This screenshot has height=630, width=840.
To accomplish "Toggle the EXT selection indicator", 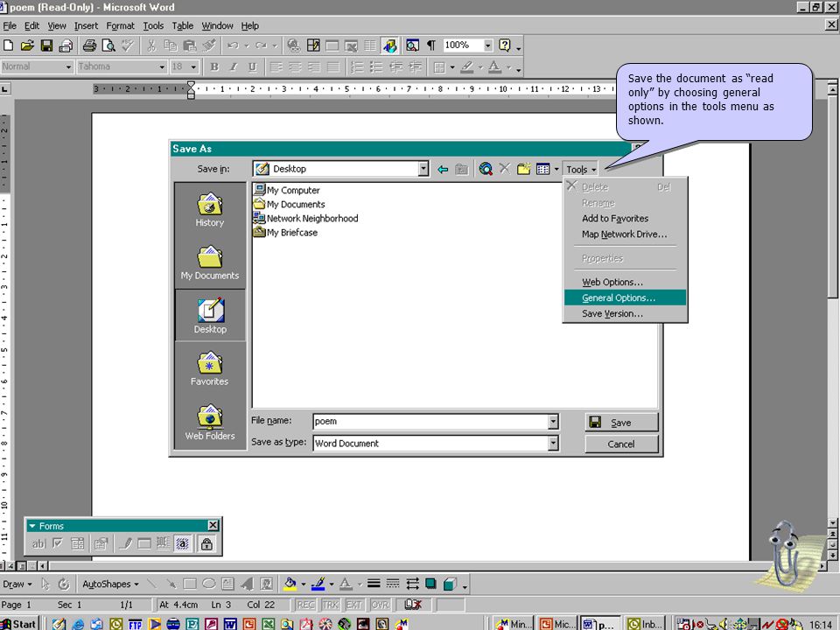I will tap(353, 605).
